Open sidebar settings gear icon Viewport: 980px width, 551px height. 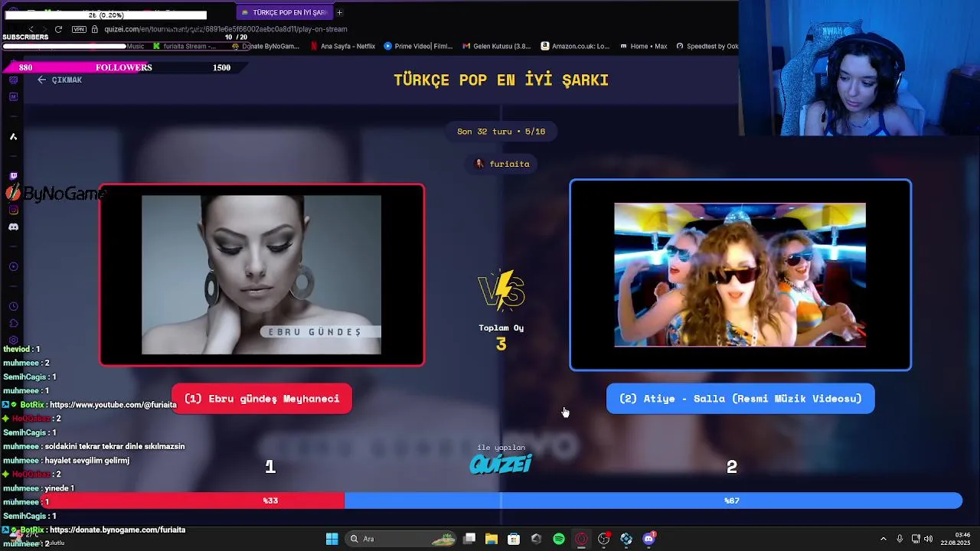(13, 340)
